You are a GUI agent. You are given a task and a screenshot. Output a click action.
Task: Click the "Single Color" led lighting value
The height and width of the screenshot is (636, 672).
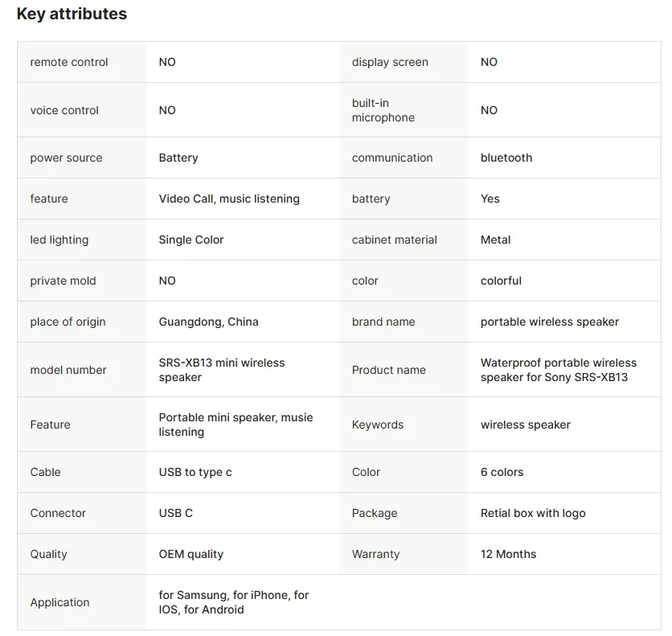191,240
